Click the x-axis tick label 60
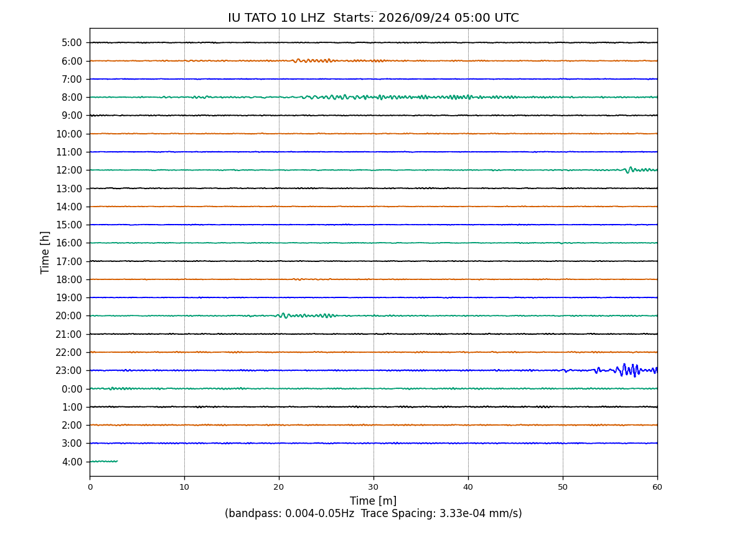This screenshot has width=747, height=560. point(657,487)
